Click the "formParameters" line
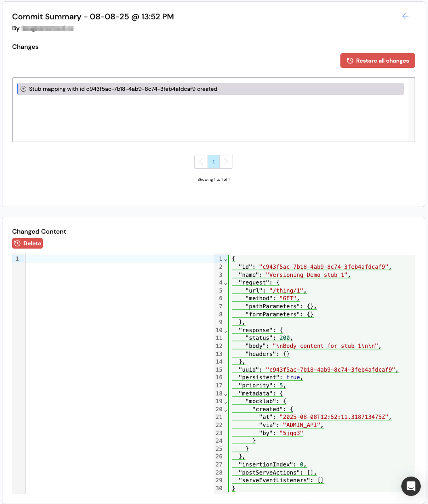The image size is (428, 504). tap(279, 314)
